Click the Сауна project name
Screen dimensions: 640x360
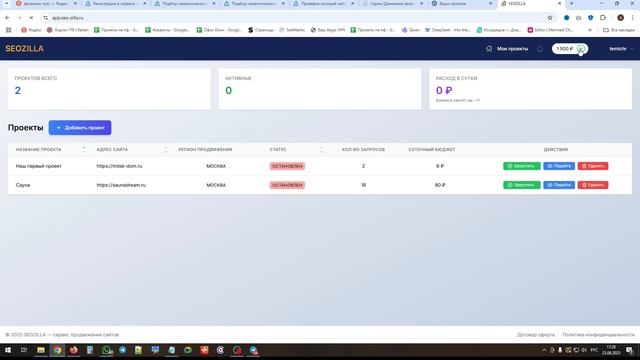(x=23, y=185)
